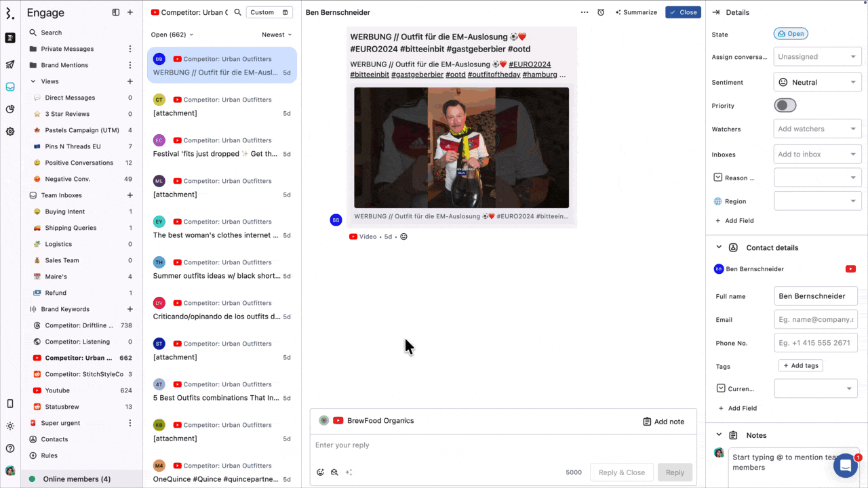Click the AI assist sparkle icon in composer

pyautogui.click(x=349, y=472)
